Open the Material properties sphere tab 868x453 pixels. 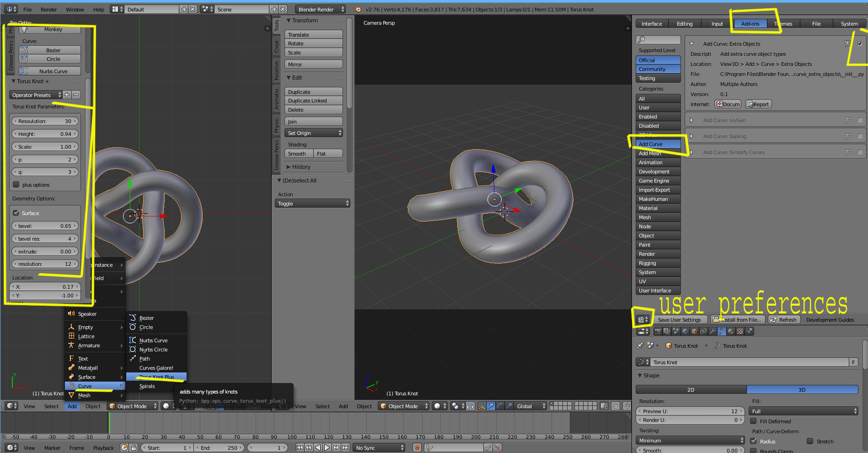(731, 331)
